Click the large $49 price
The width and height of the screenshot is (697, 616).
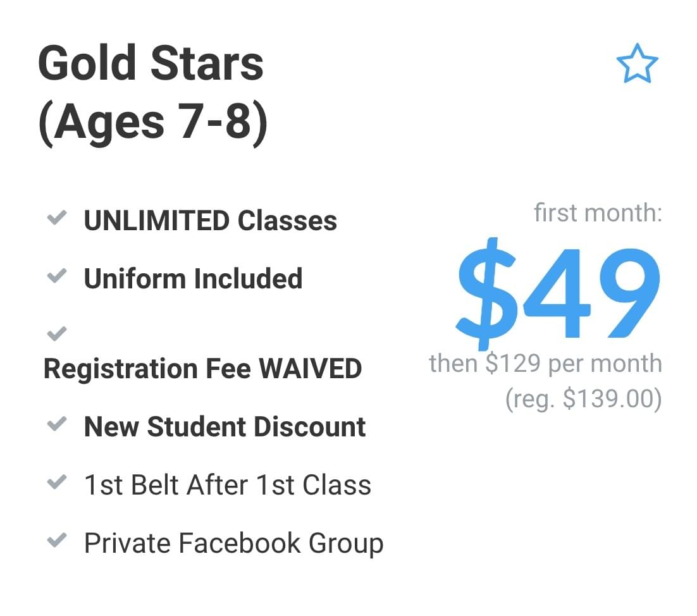point(558,294)
